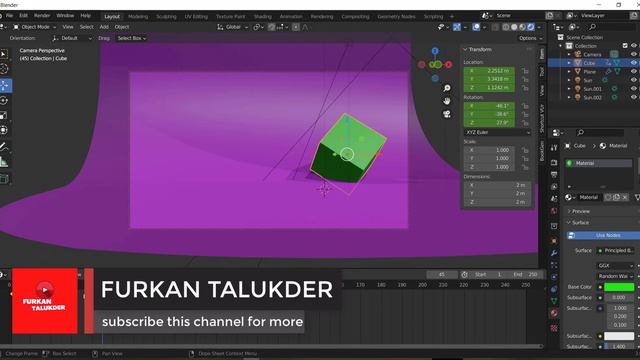Open the Object Mode dropdown
This screenshot has width=640, height=360.
coord(35,27)
